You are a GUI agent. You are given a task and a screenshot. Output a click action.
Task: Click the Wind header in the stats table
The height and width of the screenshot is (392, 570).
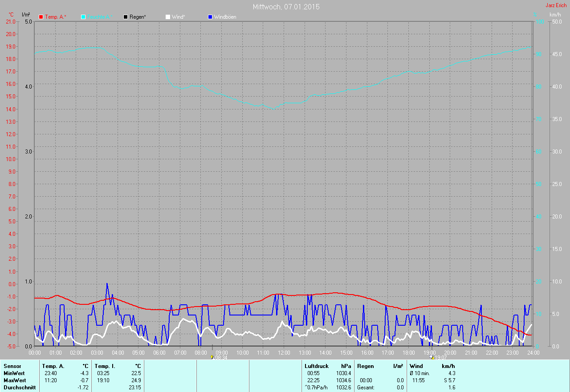coord(416,366)
